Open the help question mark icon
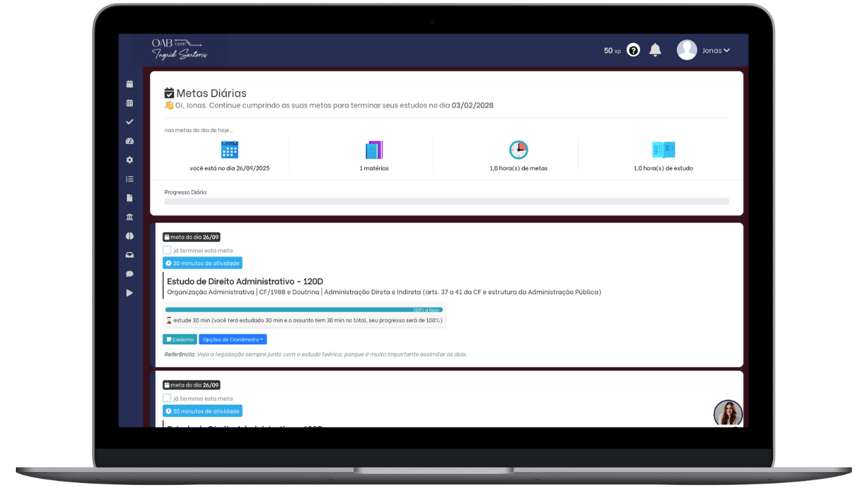This screenshot has height=488, width=868. 633,50
